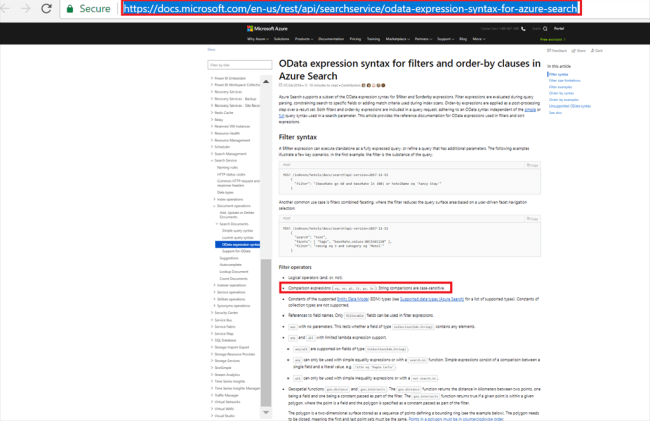Jump to Filter syntax in this article
The width and height of the screenshot is (650, 421).
click(x=558, y=74)
